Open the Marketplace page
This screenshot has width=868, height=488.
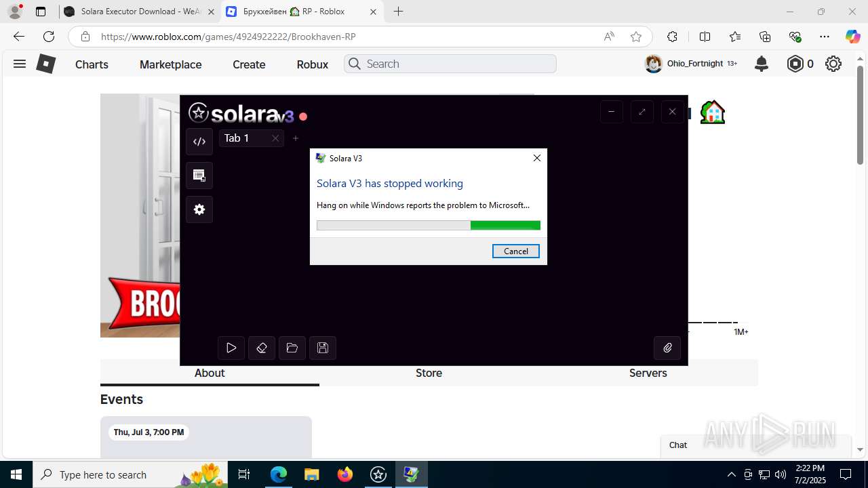click(171, 64)
